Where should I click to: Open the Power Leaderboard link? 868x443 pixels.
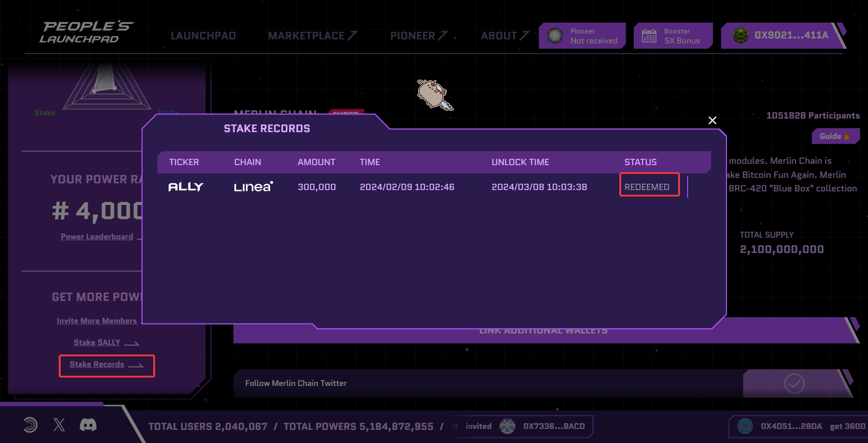pos(97,237)
